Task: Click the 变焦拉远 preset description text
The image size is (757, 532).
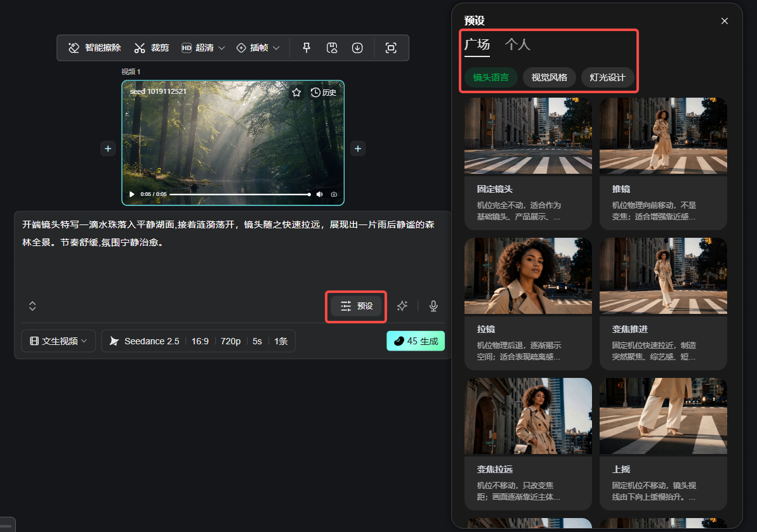Action: pos(519,491)
